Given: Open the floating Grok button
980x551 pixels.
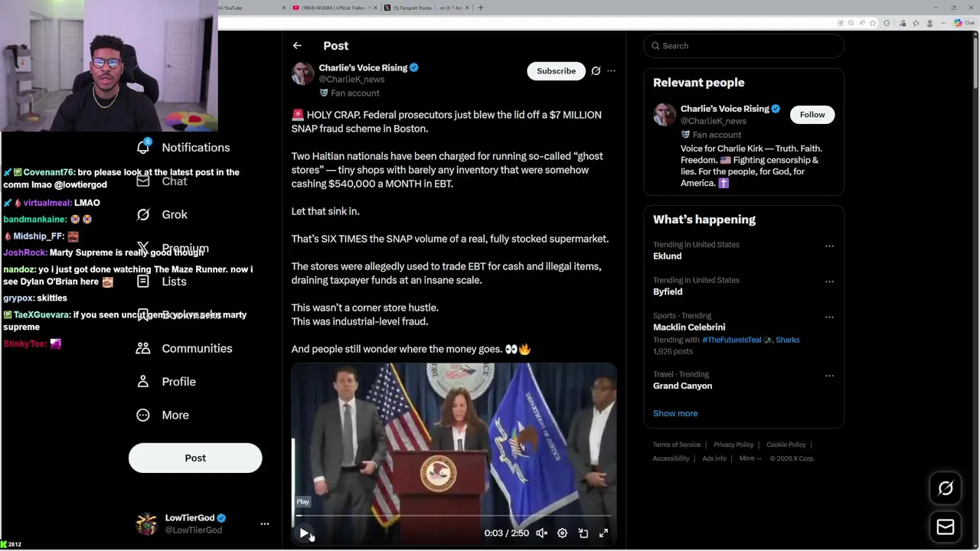Looking at the screenshot, I should click(946, 489).
